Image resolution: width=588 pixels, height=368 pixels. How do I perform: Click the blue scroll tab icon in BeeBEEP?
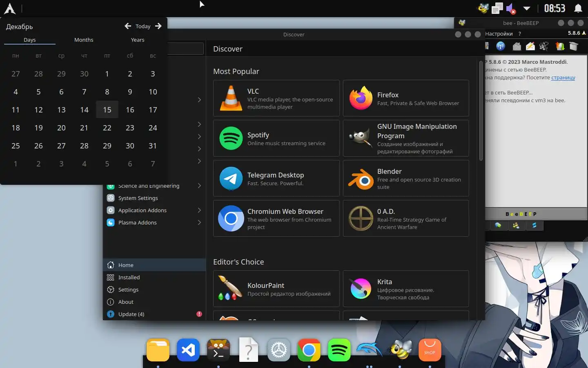(x=534, y=225)
